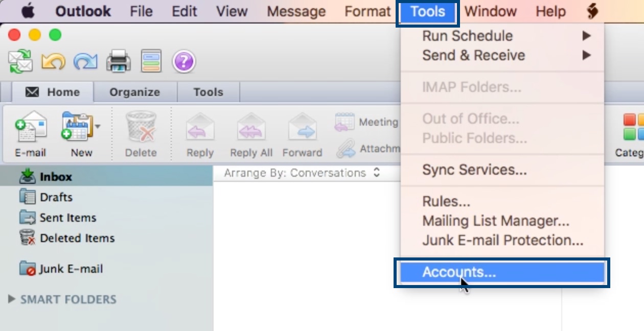This screenshot has width=644, height=331.
Task: Open the Window menu
Action: [490, 11]
